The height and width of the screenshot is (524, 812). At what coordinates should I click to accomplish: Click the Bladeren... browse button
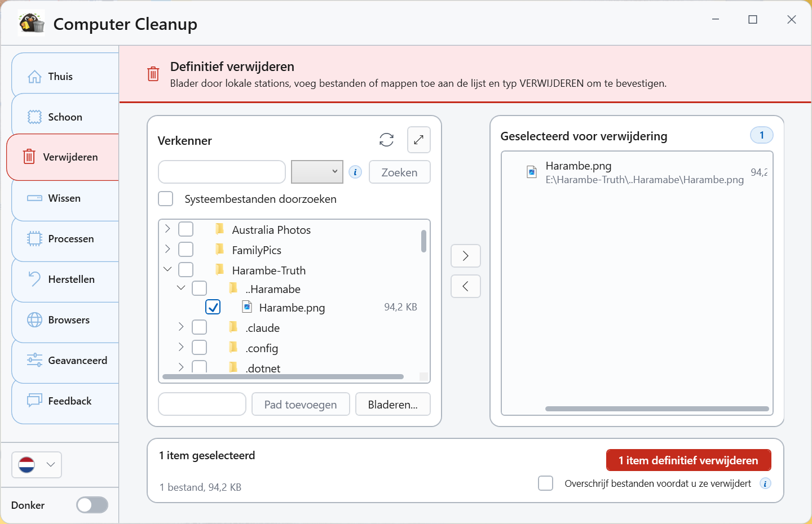coord(393,405)
